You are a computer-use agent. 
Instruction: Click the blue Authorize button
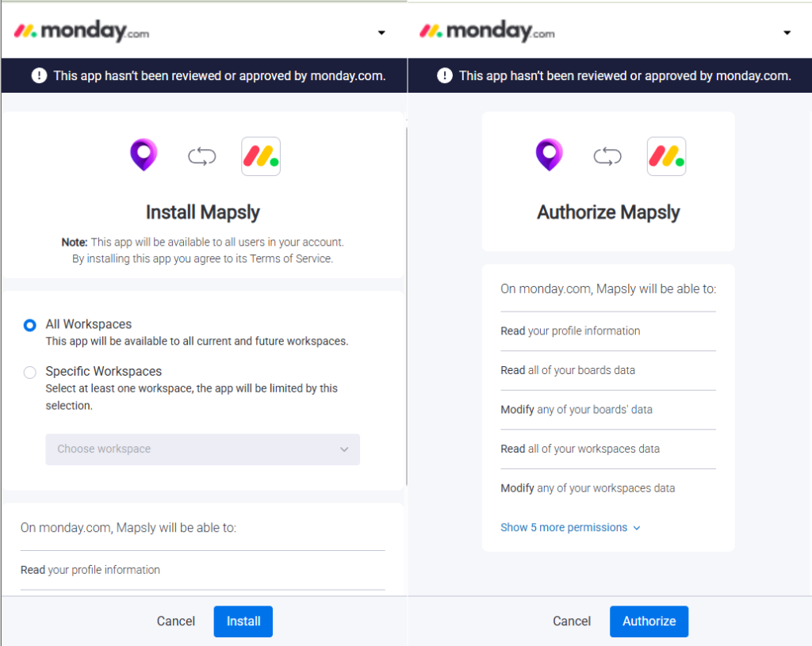click(x=649, y=621)
